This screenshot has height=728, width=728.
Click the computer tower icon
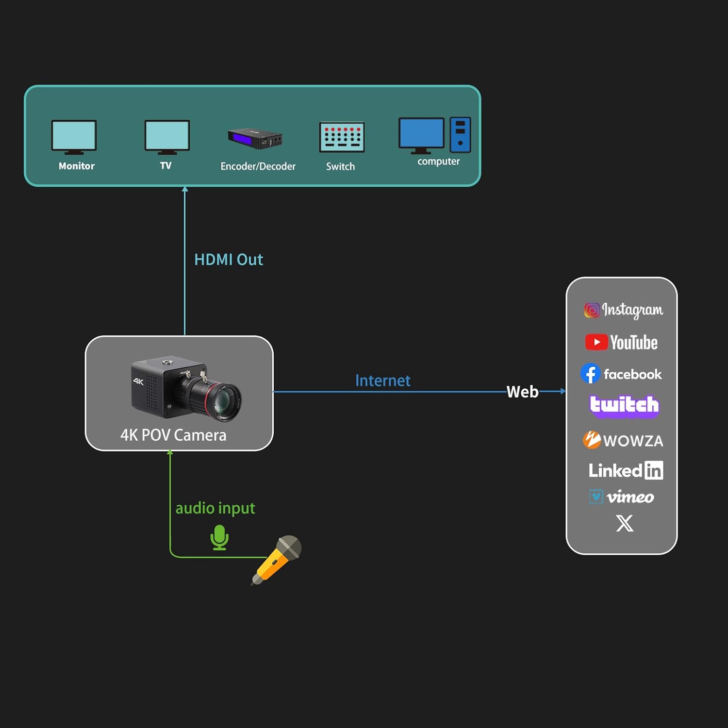tap(460, 134)
